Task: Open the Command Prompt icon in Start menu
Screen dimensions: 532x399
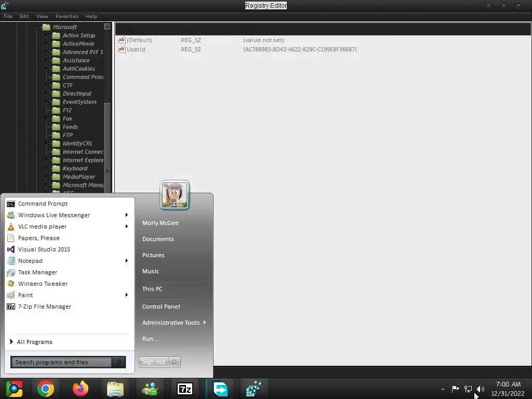Action: click(x=11, y=204)
